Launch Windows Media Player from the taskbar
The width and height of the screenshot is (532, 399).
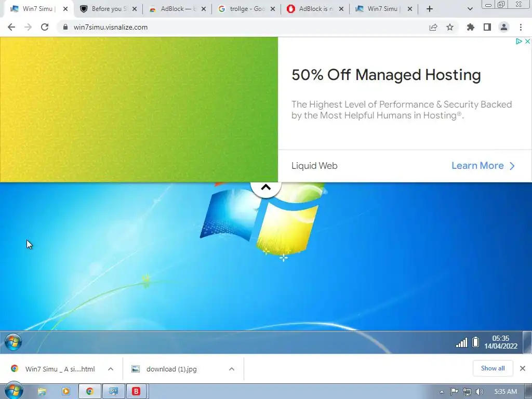tap(66, 392)
